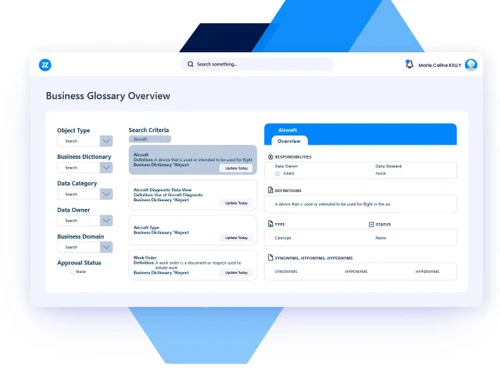Click the None value under Status
500x375 pixels.
pyautogui.click(x=381, y=238)
